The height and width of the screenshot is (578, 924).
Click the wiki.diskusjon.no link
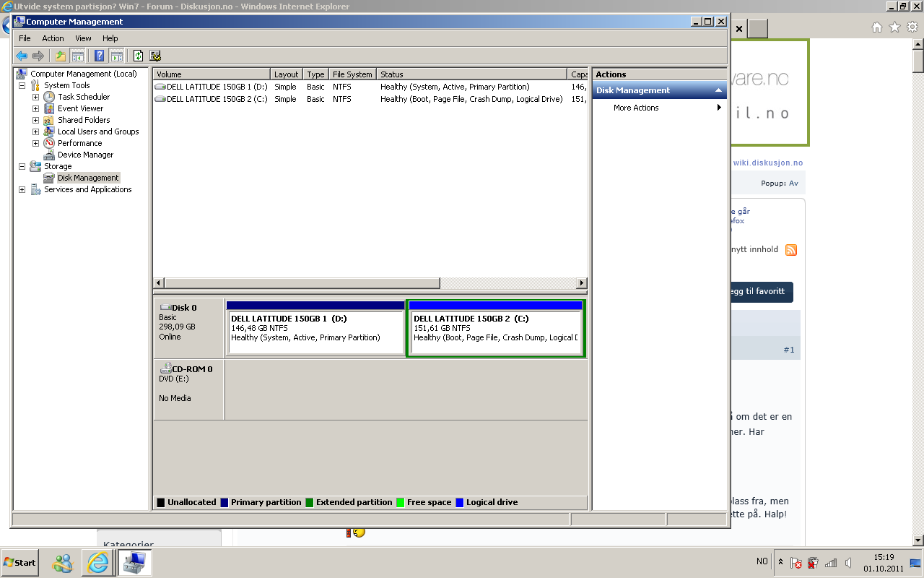tap(768, 163)
